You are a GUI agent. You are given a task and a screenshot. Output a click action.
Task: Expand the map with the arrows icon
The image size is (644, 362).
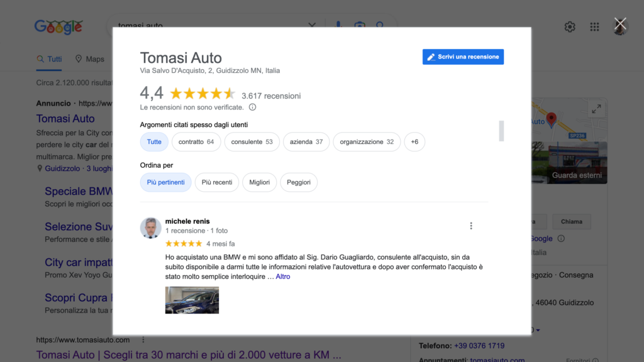coord(596,109)
